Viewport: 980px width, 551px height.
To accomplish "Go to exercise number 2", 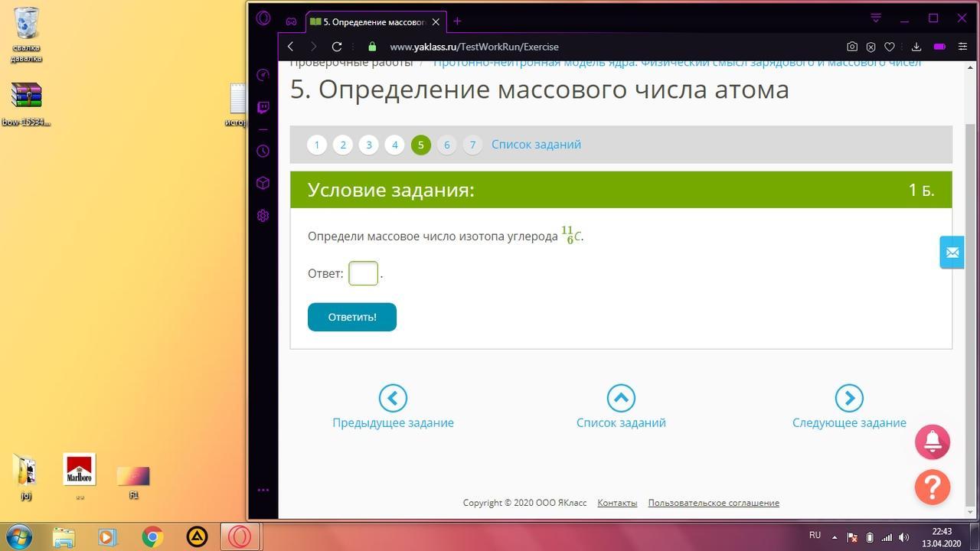I will point(343,145).
